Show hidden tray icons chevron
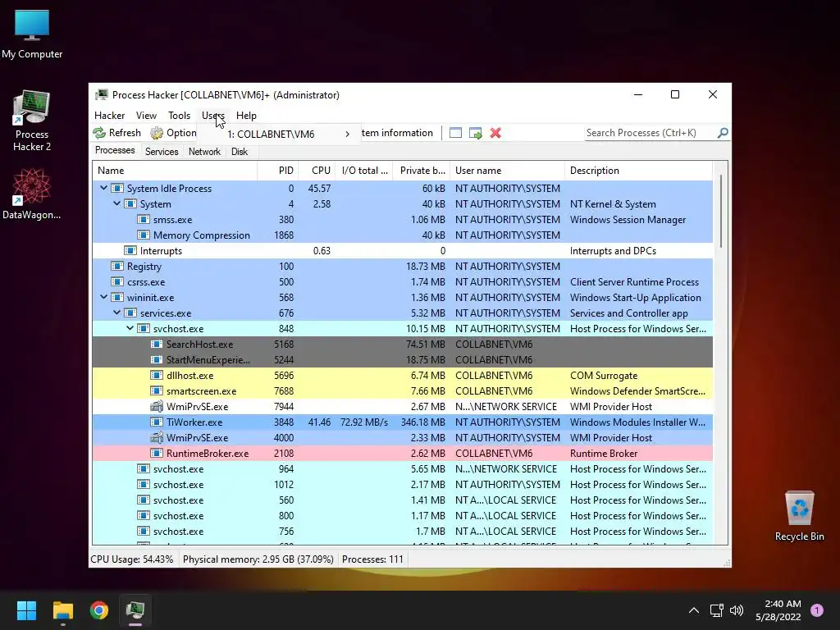The width and height of the screenshot is (840, 630). tap(694, 610)
